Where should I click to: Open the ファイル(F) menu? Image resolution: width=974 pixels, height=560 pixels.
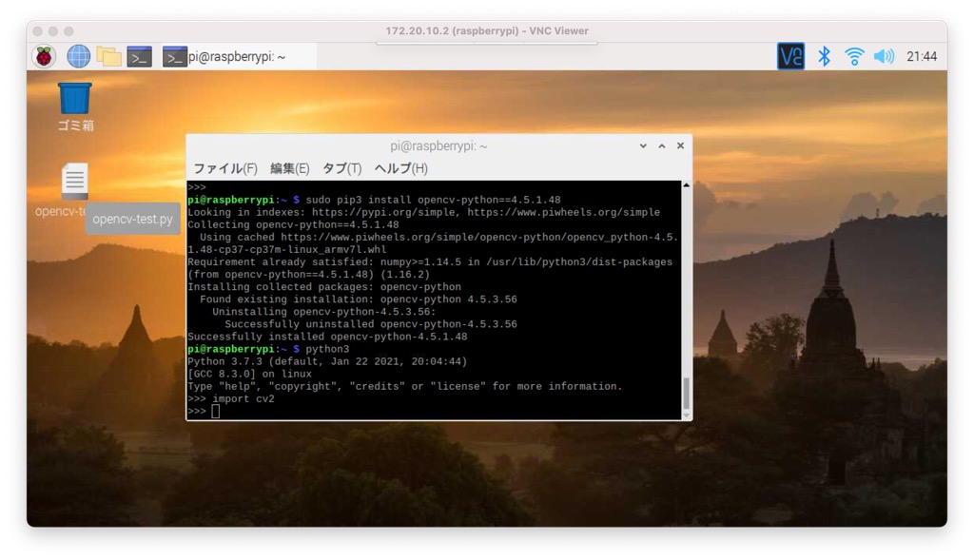225,168
